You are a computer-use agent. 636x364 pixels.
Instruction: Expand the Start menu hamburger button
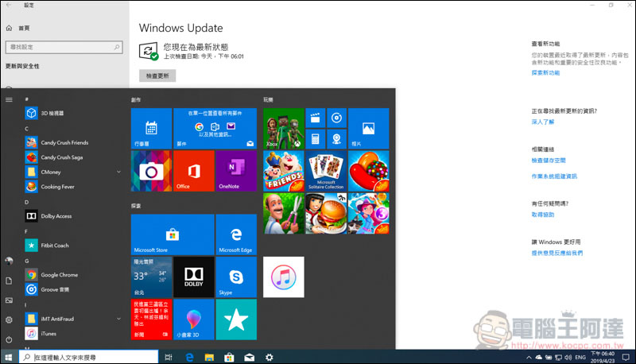[x=9, y=99]
